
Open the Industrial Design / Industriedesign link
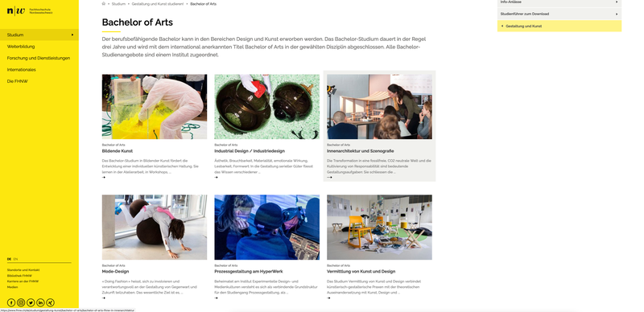250,151
